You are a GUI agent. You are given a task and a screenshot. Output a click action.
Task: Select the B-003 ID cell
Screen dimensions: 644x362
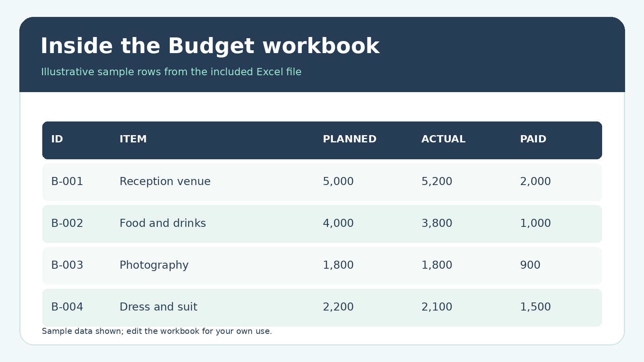67,265
